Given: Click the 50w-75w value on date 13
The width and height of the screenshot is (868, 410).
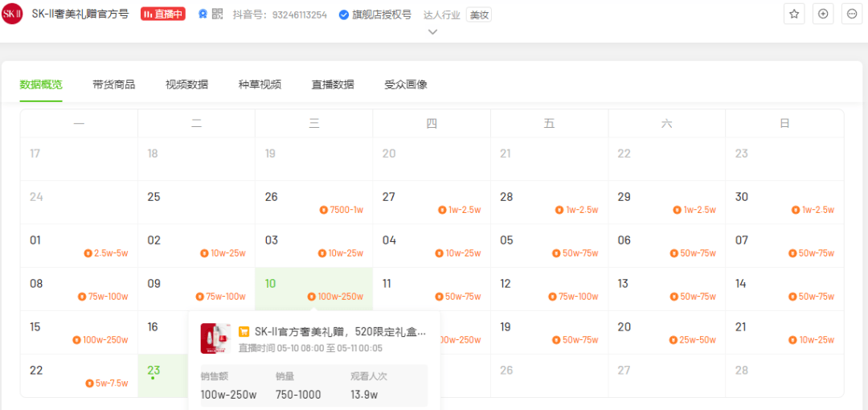Looking at the screenshot, I should pos(698,297).
